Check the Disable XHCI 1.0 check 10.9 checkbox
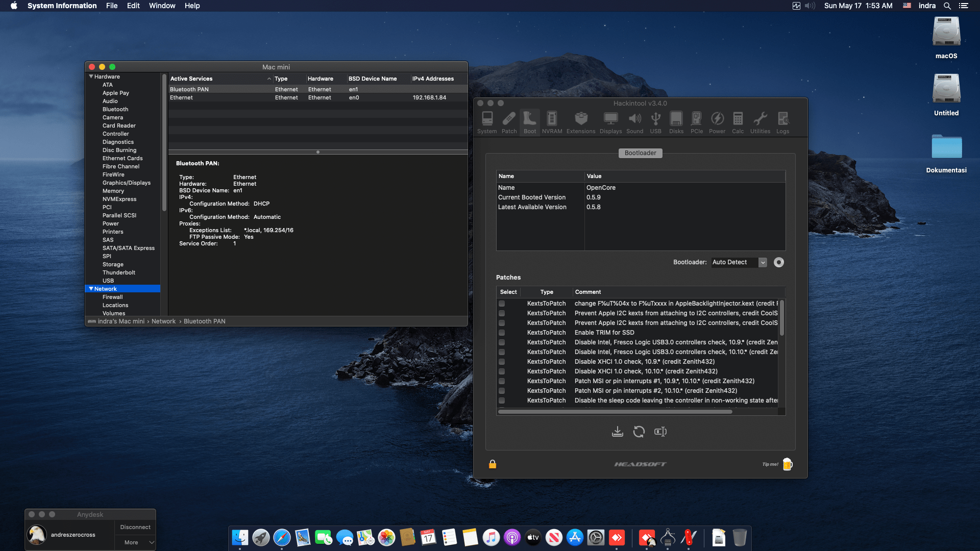Viewport: 980px width, 551px height. tap(502, 362)
